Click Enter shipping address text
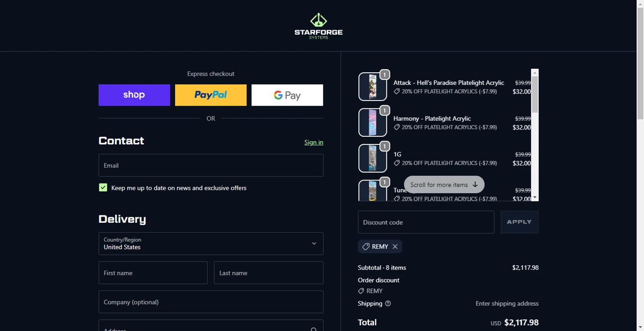644x331 pixels. pyautogui.click(x=507, y=303)
